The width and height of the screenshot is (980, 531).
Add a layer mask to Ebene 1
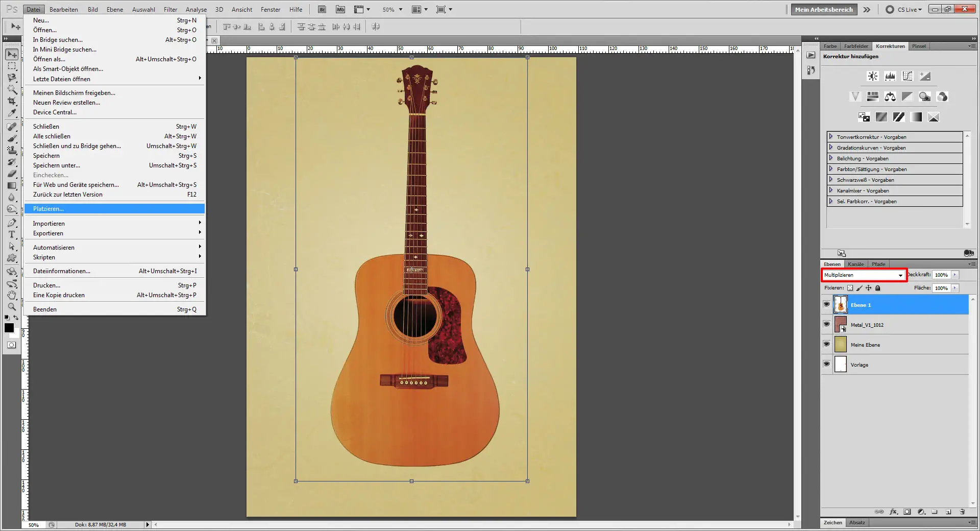point(907,512)
